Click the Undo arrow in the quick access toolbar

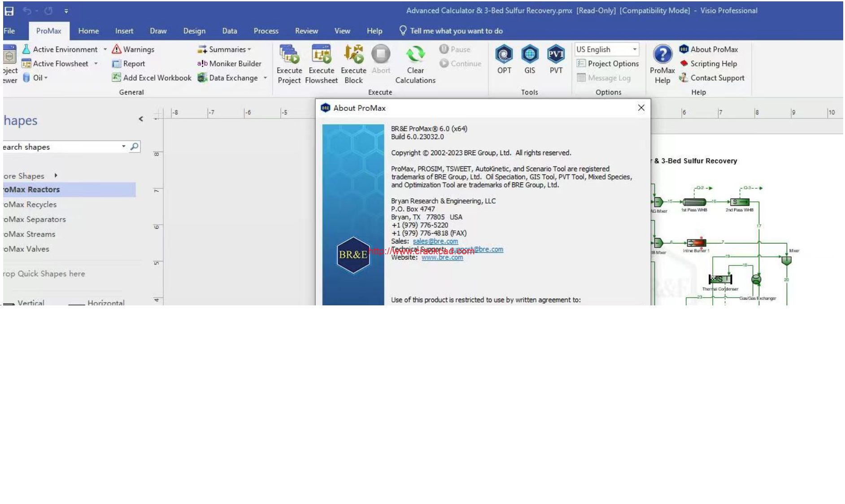(x=27, y=11)
